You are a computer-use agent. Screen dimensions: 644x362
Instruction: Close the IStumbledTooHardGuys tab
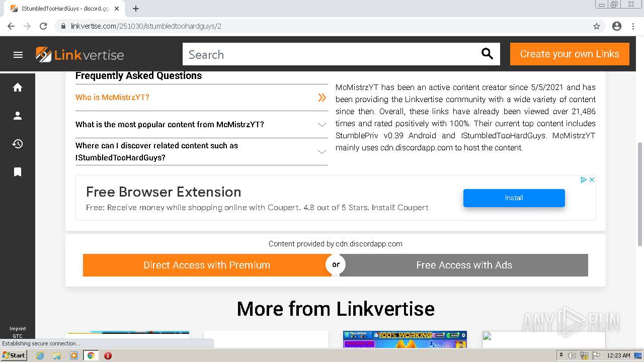click(x=117, y=9)
